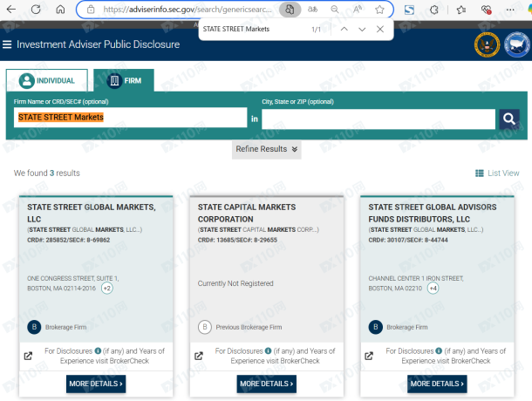The height and width of the screenshot is (401, 532).
Task: Show disclosures info tooltip on State Capital card
Action: pos(268,350)
